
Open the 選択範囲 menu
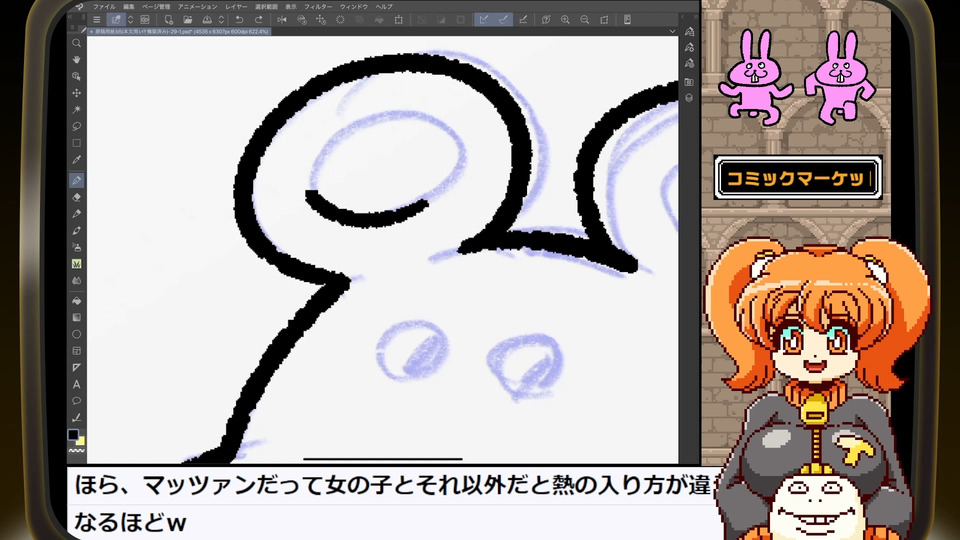[x=266, y=6]
